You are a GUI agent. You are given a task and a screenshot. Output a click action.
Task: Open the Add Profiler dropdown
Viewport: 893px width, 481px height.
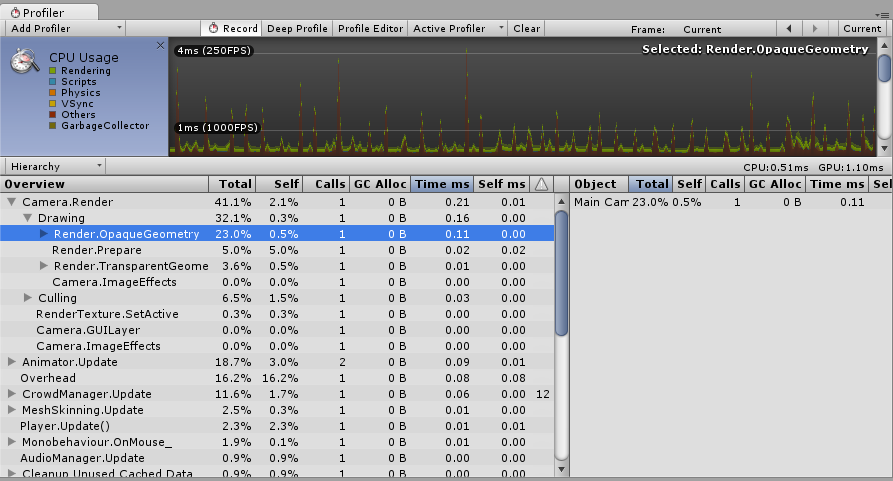(65, 28)
